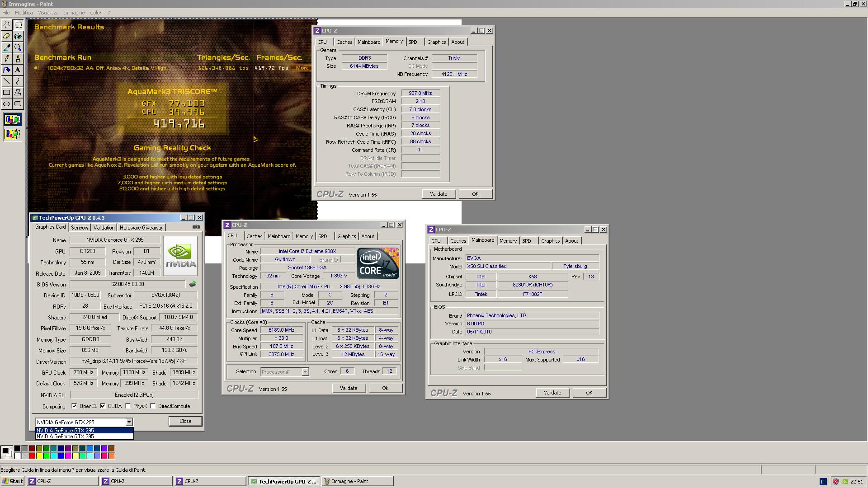Select the Curve tool in Paint
Viewport: 868px width, 488px height.
(18, 81)
